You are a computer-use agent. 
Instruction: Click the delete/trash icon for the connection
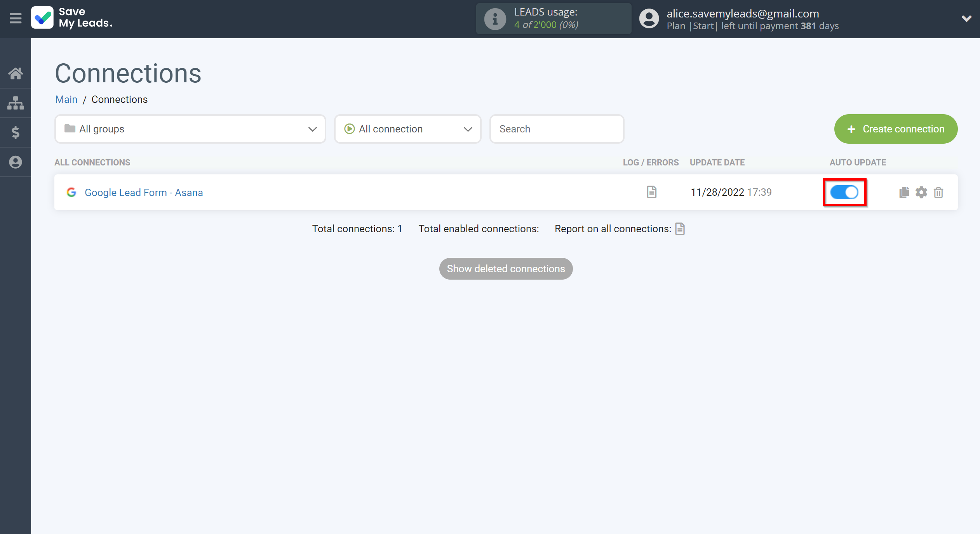[x=938, y=192]
